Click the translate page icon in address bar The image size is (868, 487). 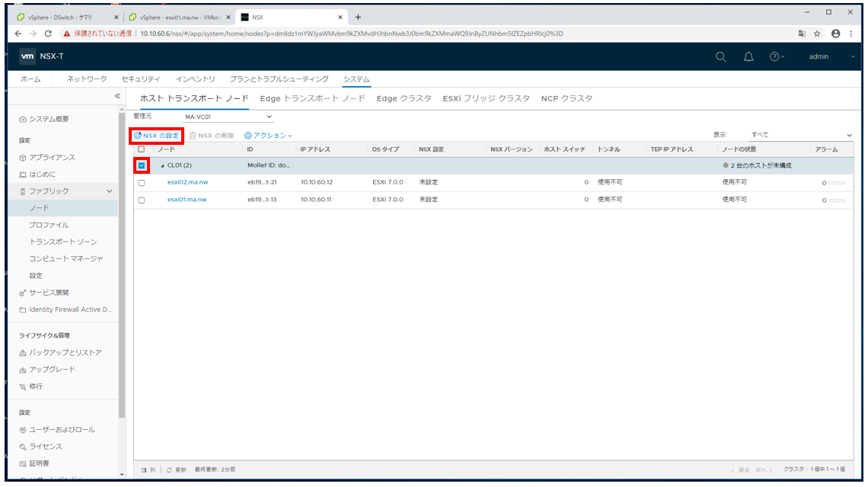tap(802, 34)
